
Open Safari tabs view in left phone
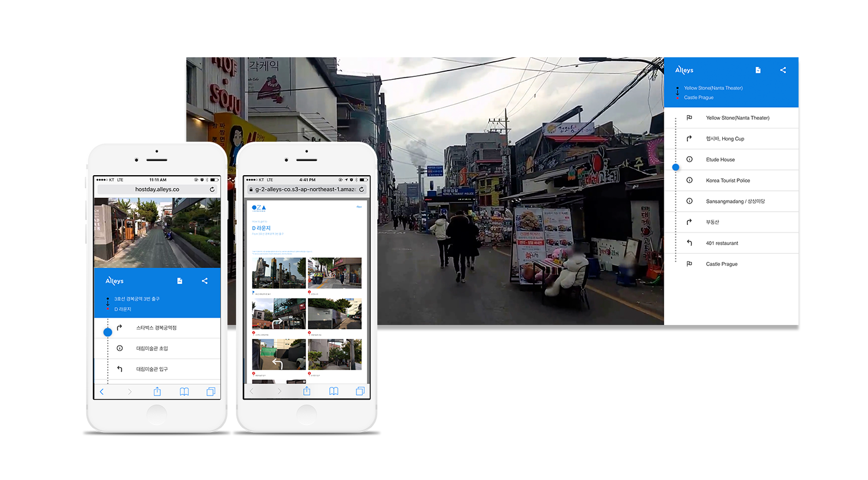211,392
